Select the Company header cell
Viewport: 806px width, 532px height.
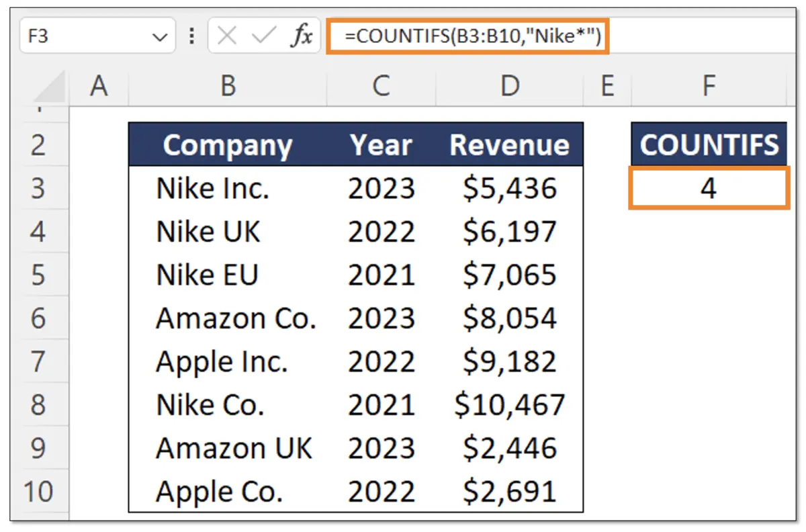point(227,144)
